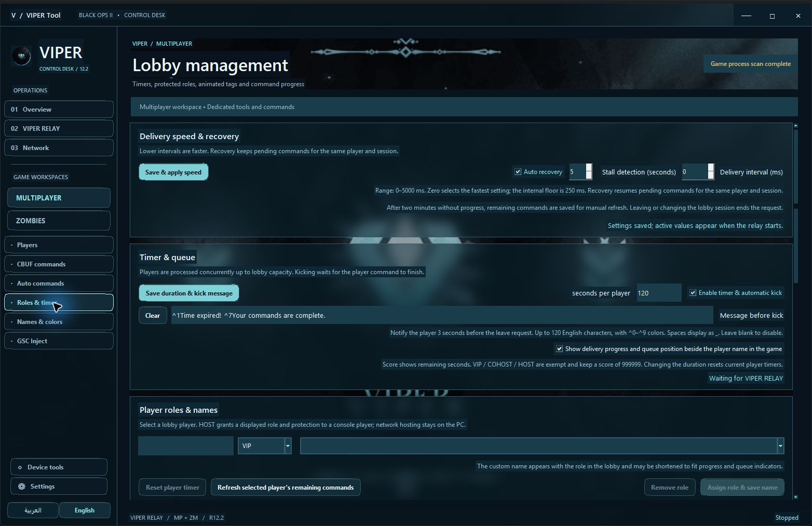Click the VIPER breadcrumb link

tap(140, 44)
